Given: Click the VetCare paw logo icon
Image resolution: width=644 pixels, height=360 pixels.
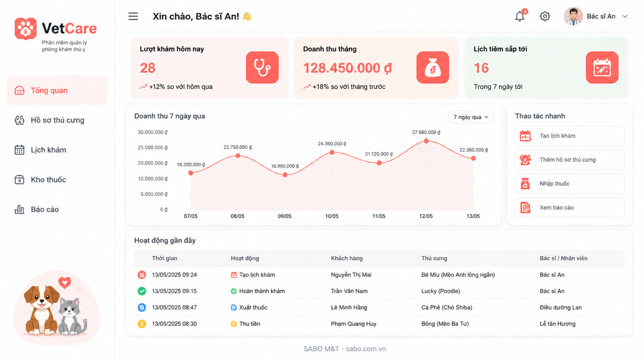Looking at the screenshot, I should click(25, 29).
